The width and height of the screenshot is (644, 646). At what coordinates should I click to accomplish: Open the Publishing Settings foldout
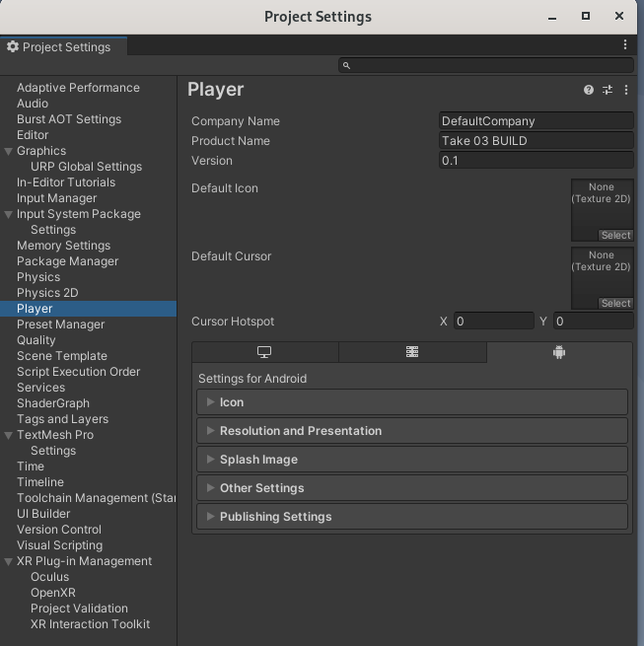275,517
